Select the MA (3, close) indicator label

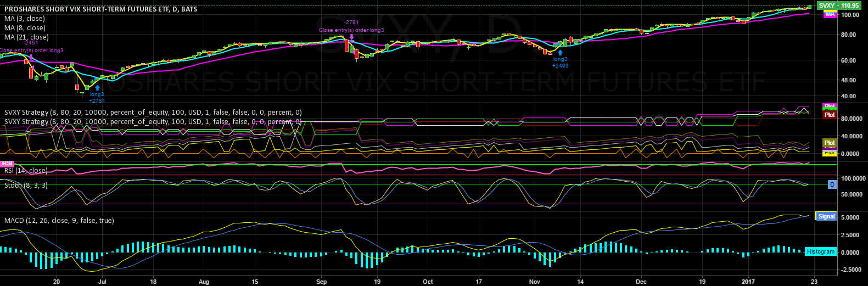[25, 19]
